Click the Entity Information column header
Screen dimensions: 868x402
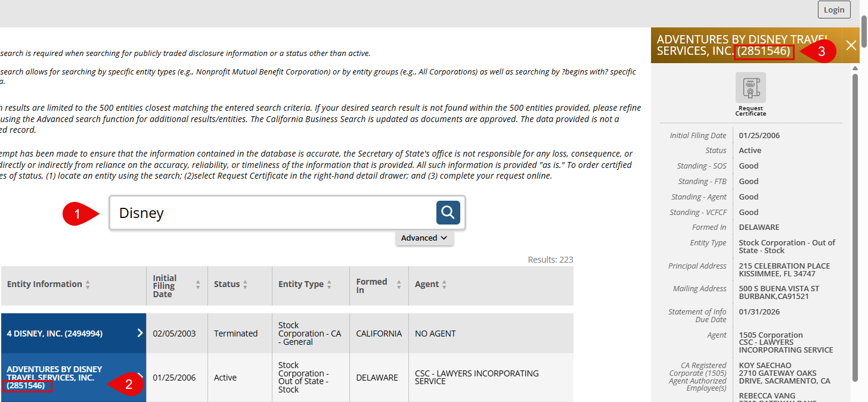pyautogui.click(x=45, y=284)
